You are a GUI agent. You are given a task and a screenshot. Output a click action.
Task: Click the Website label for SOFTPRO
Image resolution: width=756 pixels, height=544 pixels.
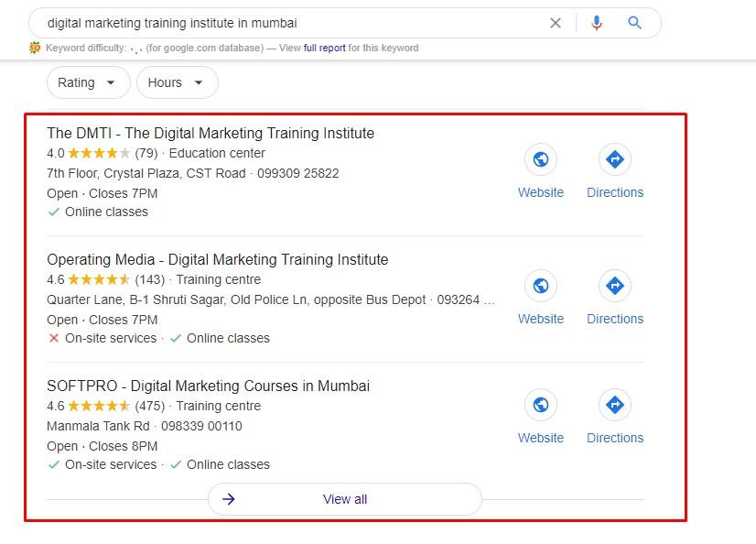click(x=541, y=438)
